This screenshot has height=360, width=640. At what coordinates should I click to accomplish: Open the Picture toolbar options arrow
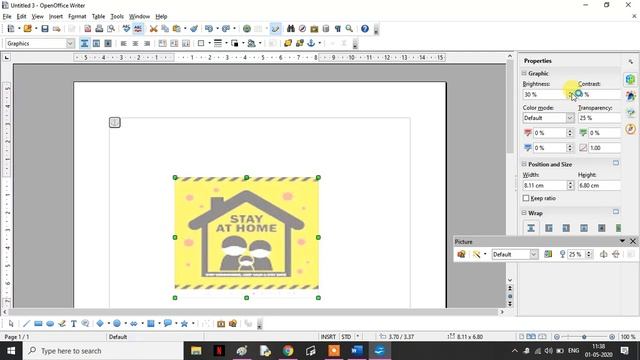tap(622, 241)
